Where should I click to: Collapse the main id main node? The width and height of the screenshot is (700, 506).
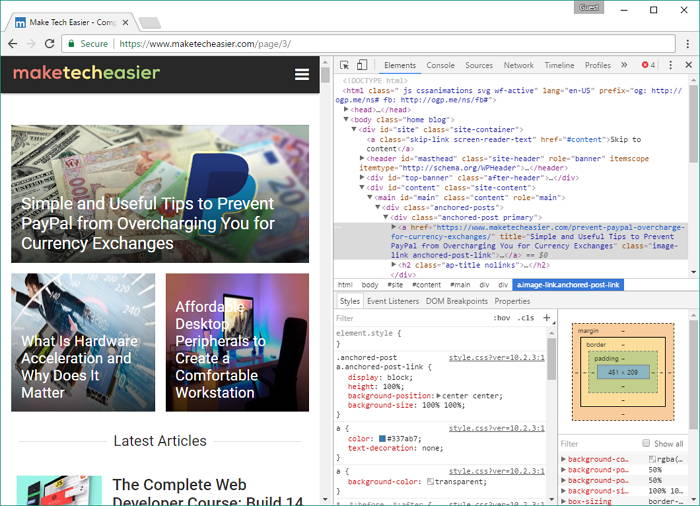pyautogui.click(x=370, y=197)
